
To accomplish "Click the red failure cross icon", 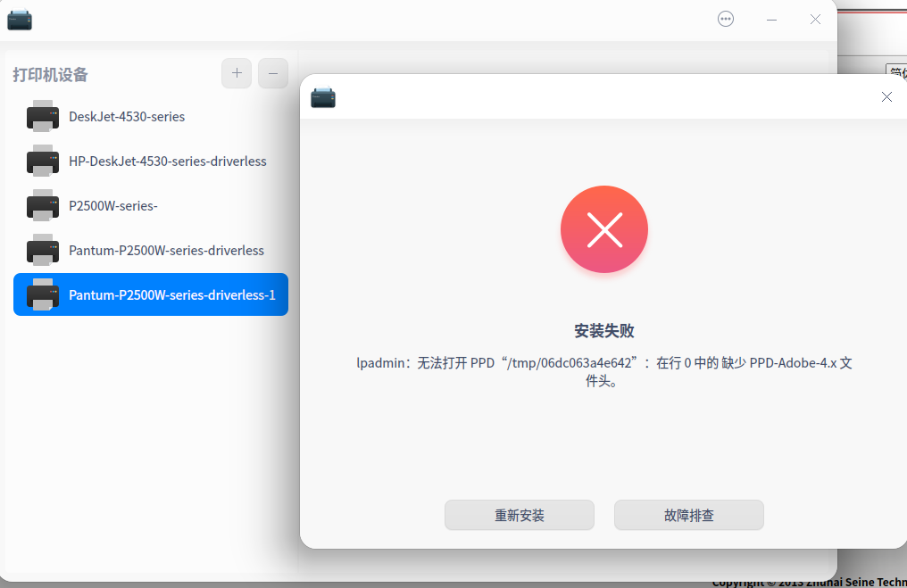I will click(604, 229).
